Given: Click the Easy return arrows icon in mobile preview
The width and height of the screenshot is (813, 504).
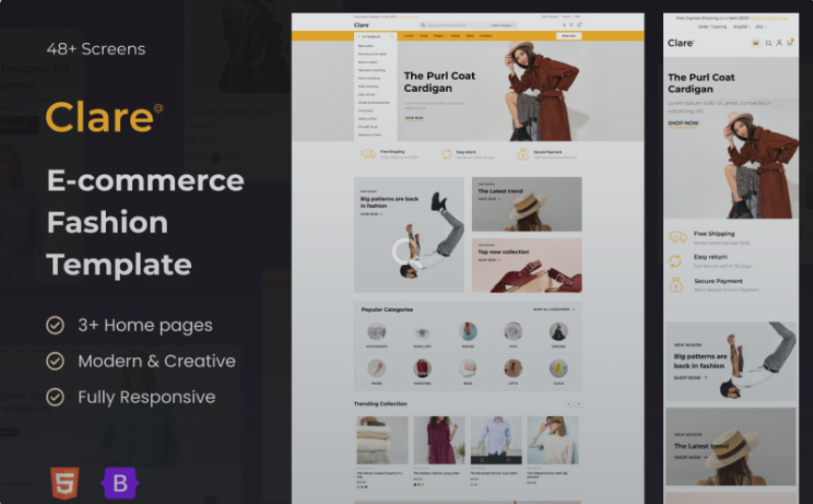Looking at the screenshot, I should (676, 261).
